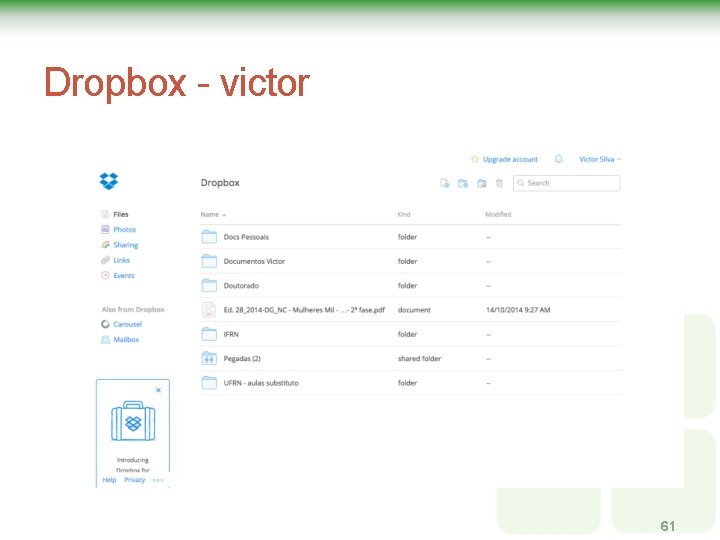Click the Dropbox heading above file list
Viewport: 720px width, 540px height.
pyautogui.click(x=220, y=183)
